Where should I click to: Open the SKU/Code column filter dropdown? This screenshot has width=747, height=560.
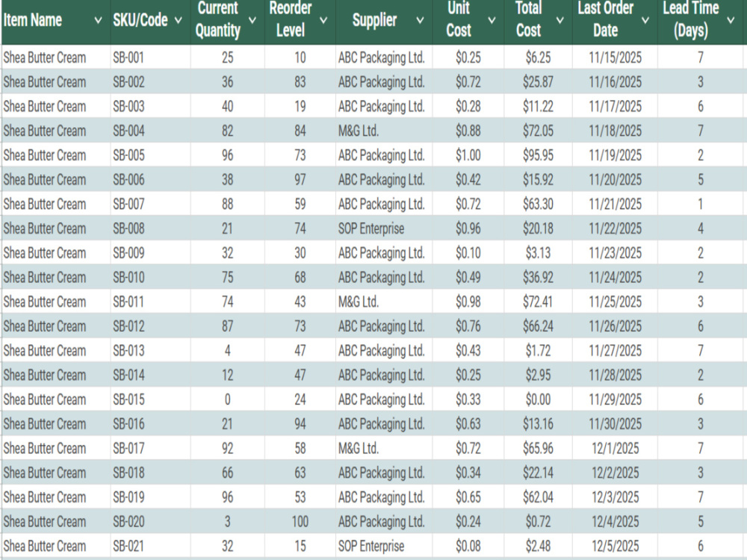click(179, 20)
